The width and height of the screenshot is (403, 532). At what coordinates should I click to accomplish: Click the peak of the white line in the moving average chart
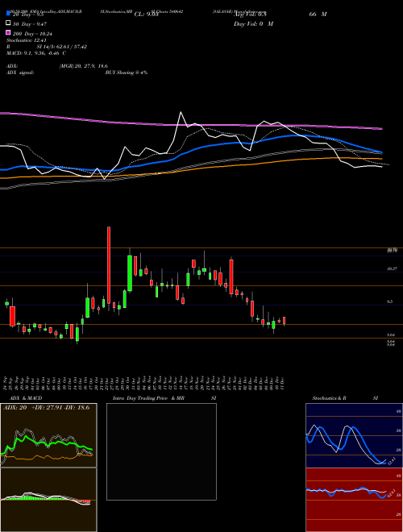(x=181, y=112)
